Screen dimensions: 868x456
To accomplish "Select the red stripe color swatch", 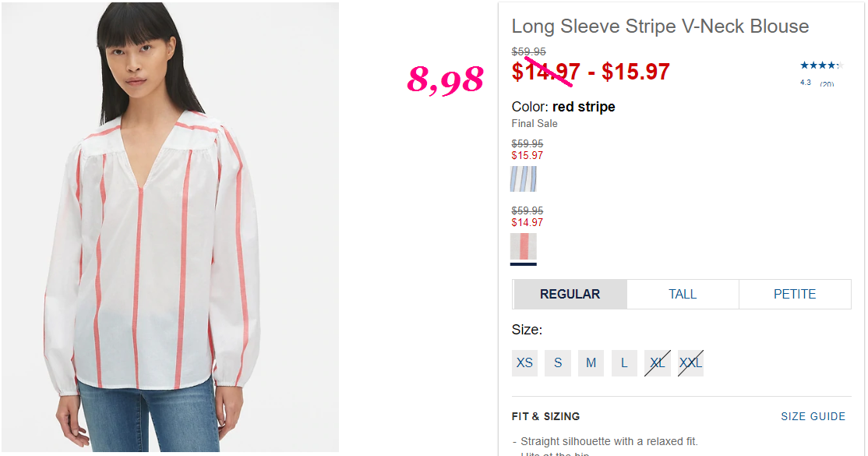I will click(523, 246).
